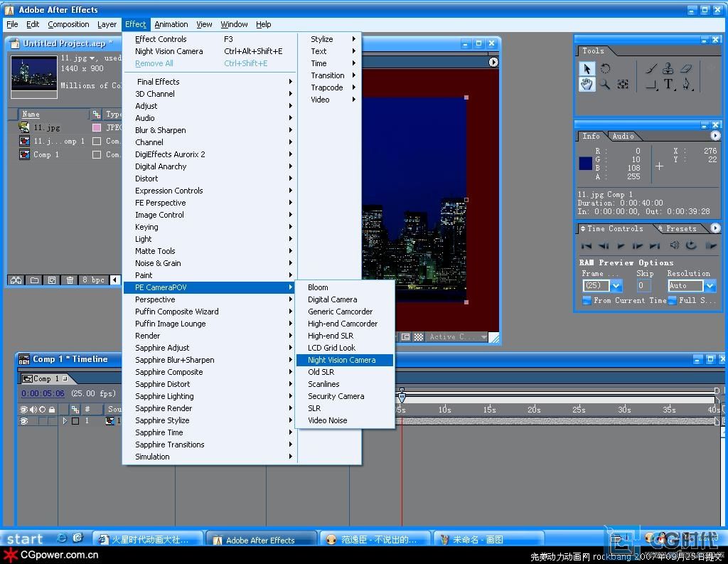Click the current time indicator in Timeline
This screenshot has width=728, height=564.
(x=402, y=396)
